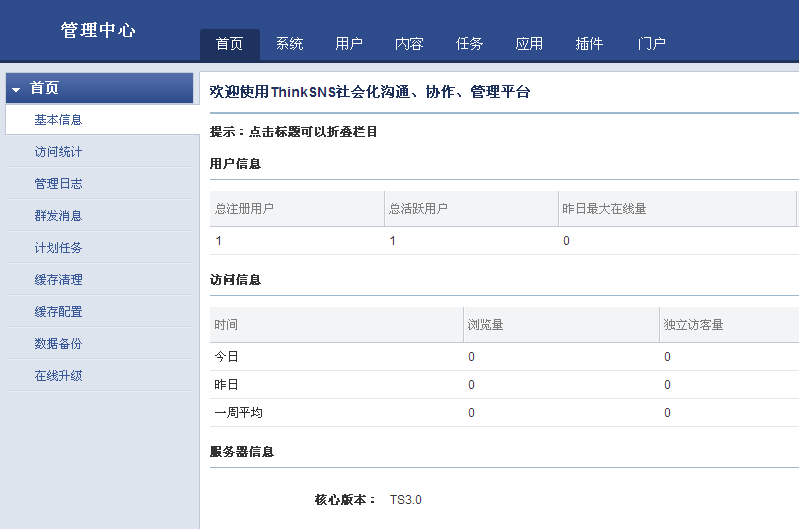Collapse the 首页 sidebar arrow icon
This screenshot has width=799, height=529.
tap(16, 89)
